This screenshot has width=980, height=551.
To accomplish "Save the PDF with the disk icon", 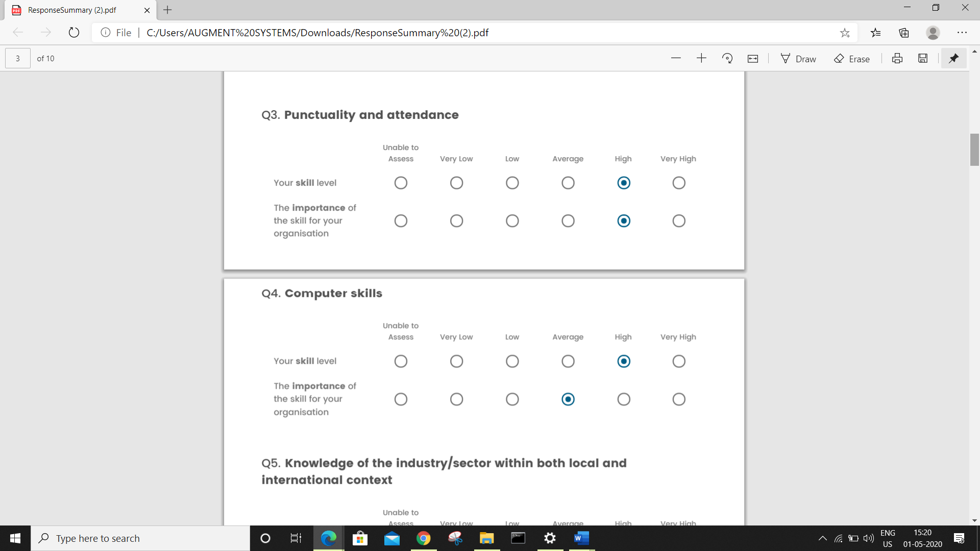I will 923,58.
